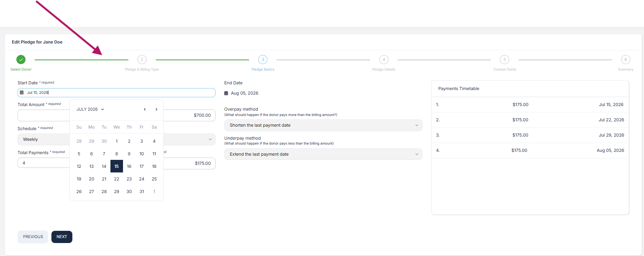The width and height of the screenshot is (644, 256).
Task: Click the Total Amount field showing $700.00
Action: click(117, 115)
